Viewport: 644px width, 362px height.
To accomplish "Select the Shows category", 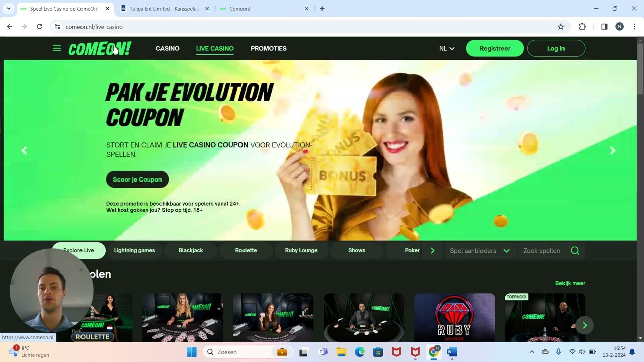I will (x=357, y=250).
